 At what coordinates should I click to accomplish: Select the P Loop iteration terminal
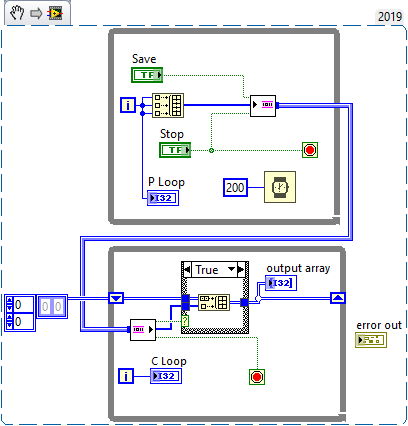pos(128,105)
